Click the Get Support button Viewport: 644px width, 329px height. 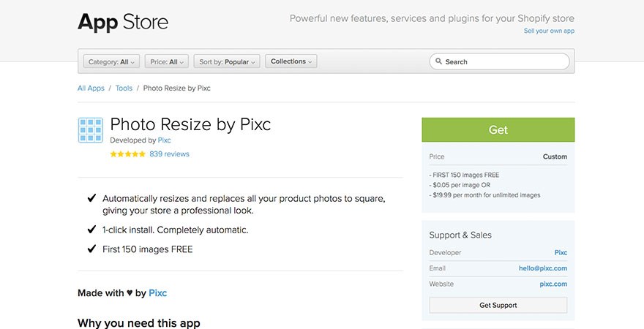click(498, 305)
